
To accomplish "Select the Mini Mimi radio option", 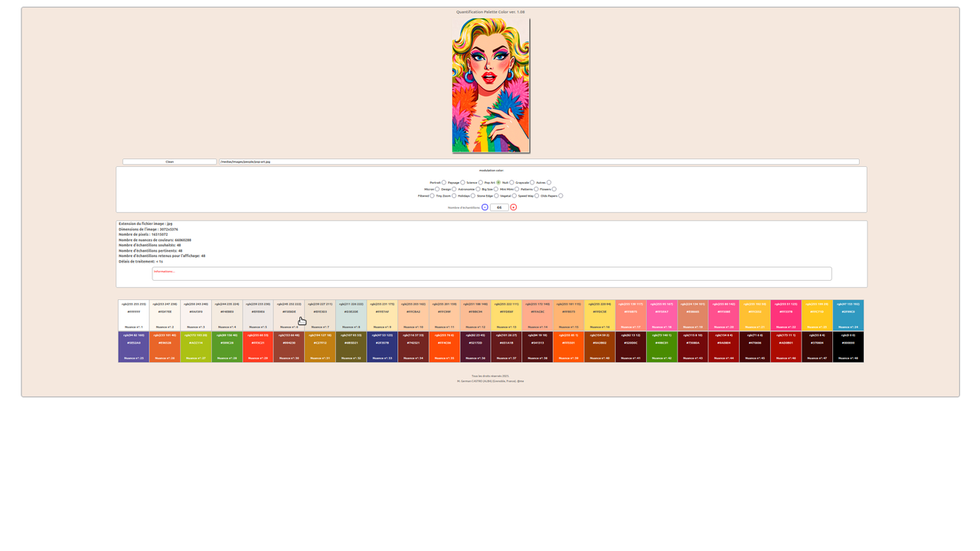I will 517,189.
